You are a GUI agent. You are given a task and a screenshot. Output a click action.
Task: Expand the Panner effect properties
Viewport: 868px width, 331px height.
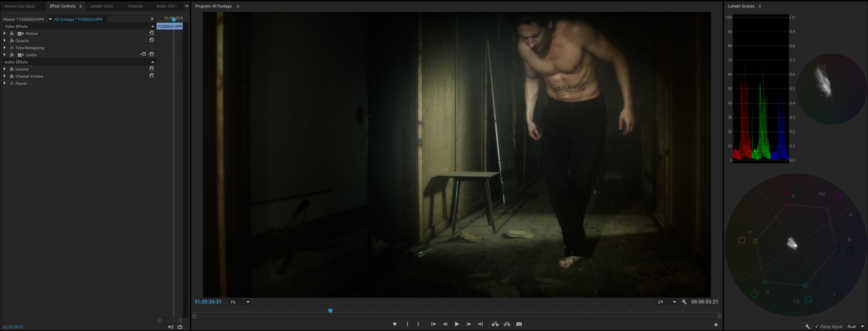coord(4,83)
